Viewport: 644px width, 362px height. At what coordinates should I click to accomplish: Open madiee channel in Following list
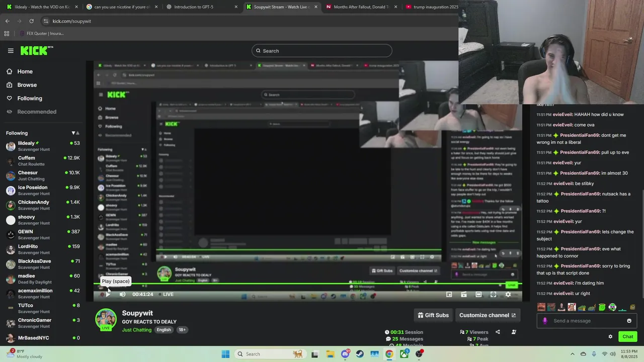(42, 279)
